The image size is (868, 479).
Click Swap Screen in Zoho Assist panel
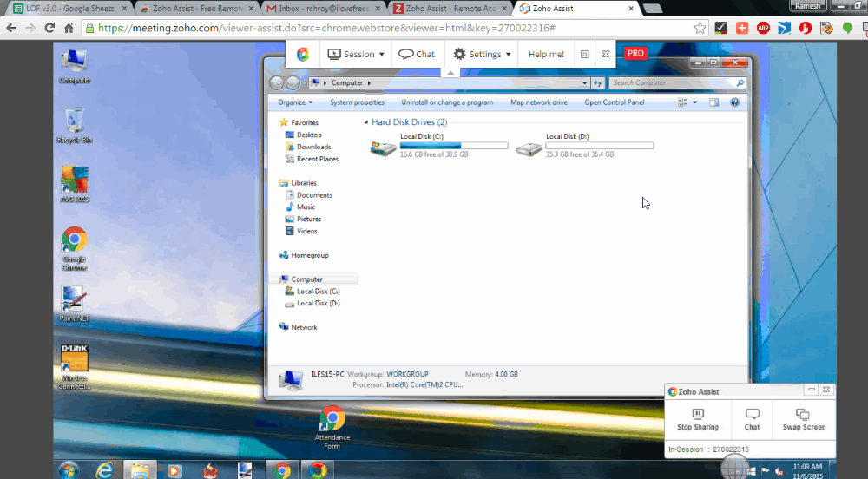tap(804, 420)
